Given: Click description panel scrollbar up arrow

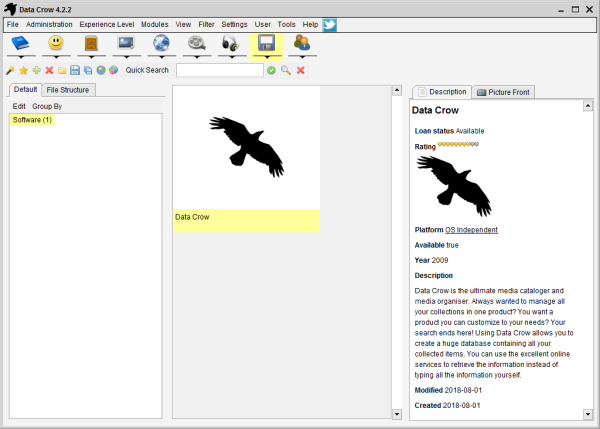Looking at the screenshot, I should 588,106.
